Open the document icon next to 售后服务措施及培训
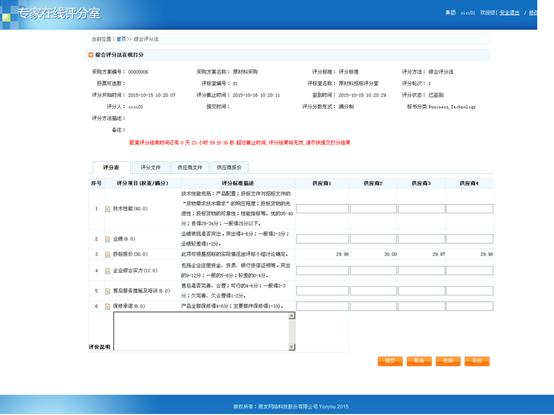 click(107, 291)
